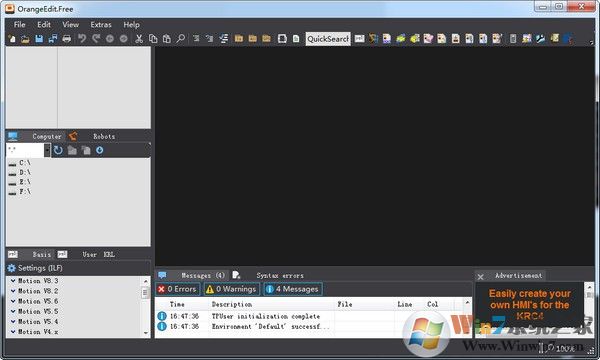Toggle the 0 Errors filter

[178, 289]
